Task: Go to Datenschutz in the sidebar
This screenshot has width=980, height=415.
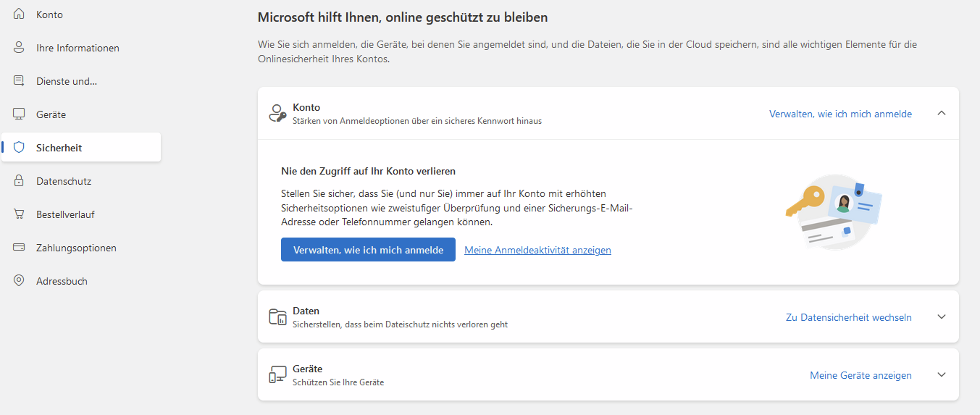Action: [x=64, y=181]
